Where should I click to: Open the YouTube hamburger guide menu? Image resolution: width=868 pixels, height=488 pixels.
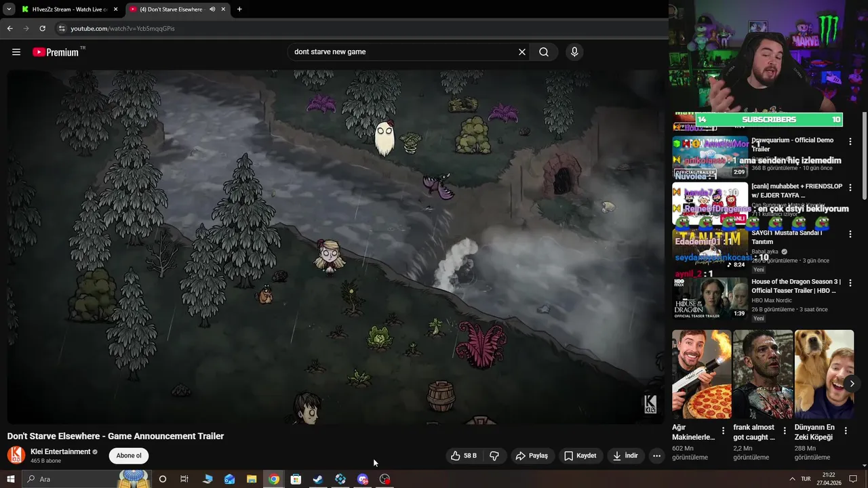[16, 52]
